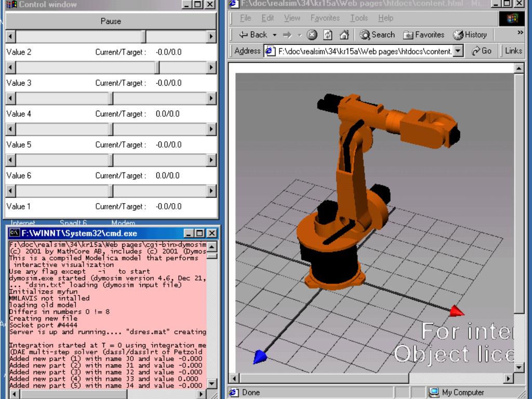Image resolution: width=532 pixels, height=399 pixels.
Task: Click left arrow of slider above Value 3
Action: [x=10, y=68]
